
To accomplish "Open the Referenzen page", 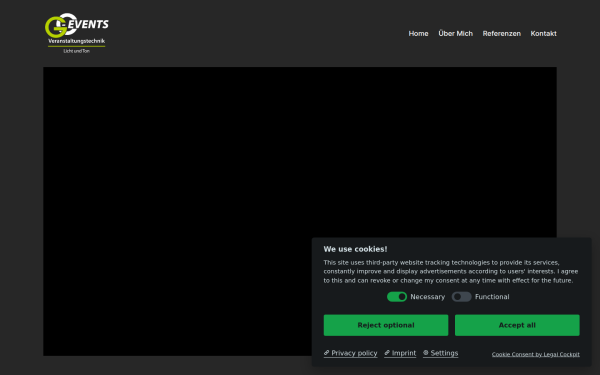I will (501, 34).
